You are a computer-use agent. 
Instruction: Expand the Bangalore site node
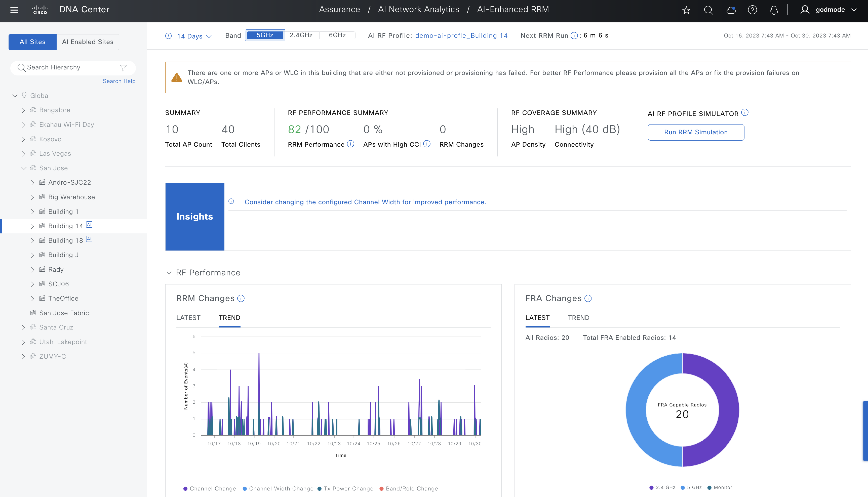[x=23, y=110]
